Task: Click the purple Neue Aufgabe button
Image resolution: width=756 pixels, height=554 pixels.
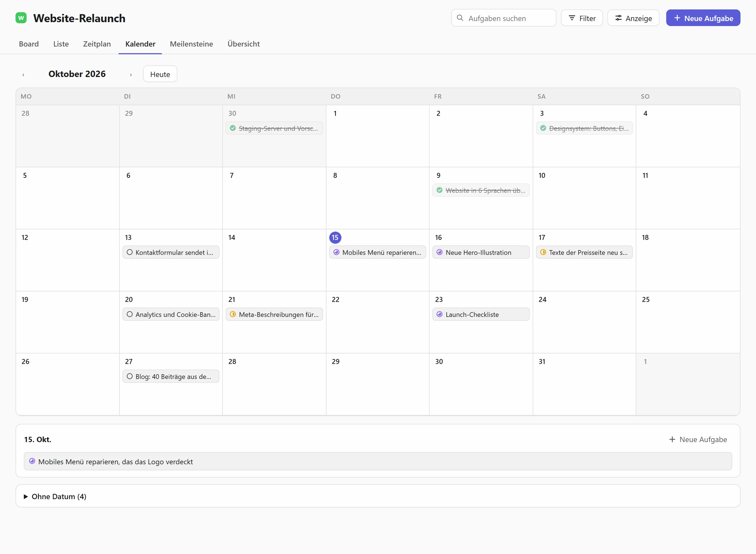Action: [x=703, y=18]
